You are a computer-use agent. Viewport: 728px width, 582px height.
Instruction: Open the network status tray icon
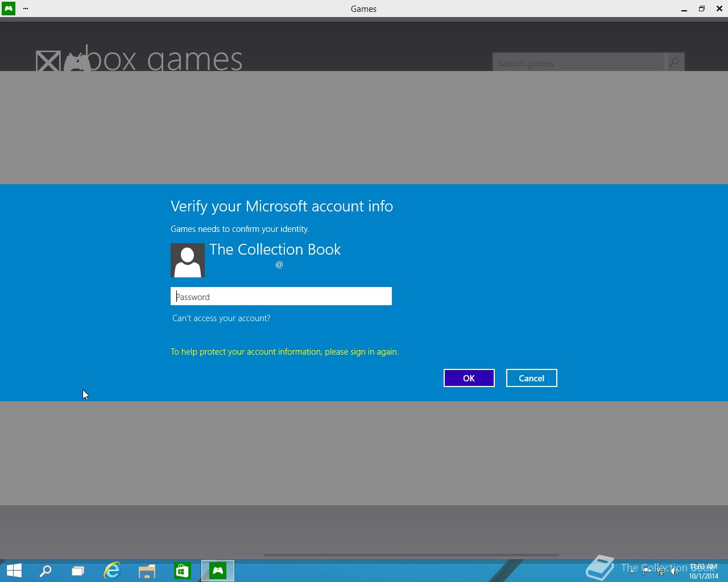click(x=661, y=571)
